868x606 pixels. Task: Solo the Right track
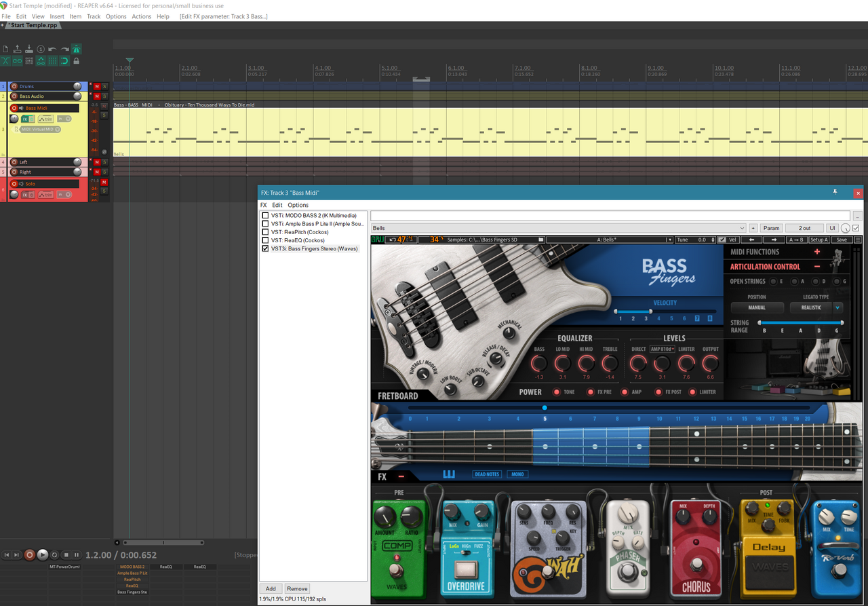coord(104,172)
